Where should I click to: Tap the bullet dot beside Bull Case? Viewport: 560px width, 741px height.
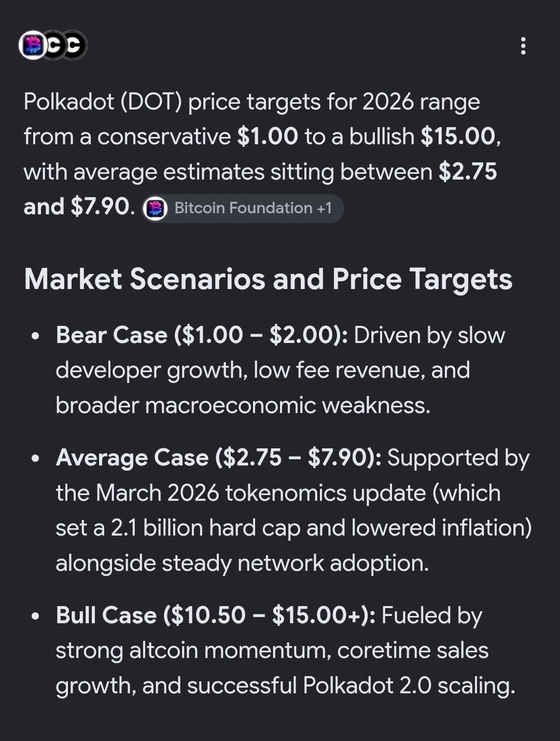point(35,616)
